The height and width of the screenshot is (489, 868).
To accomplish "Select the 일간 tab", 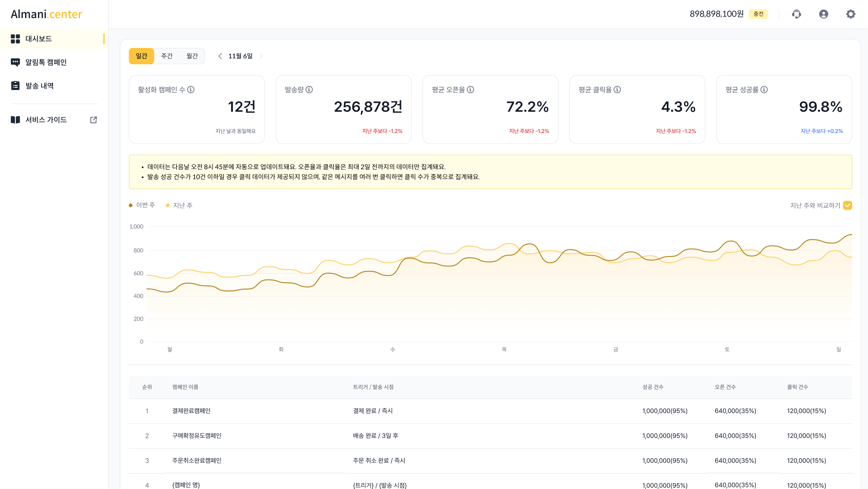I will click(142, 56).
